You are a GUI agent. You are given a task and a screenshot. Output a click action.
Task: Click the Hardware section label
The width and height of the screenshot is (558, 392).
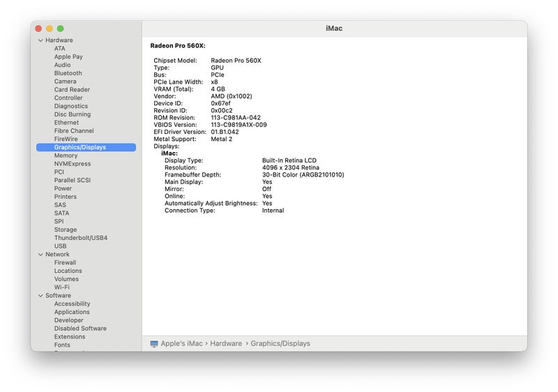click(x=59, y=40)
